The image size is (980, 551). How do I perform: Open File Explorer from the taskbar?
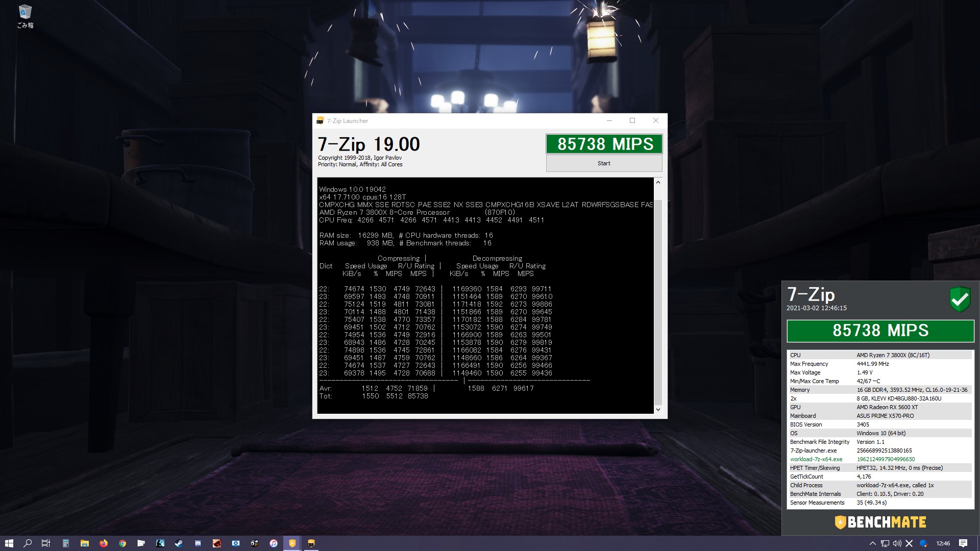pos(84,543)
